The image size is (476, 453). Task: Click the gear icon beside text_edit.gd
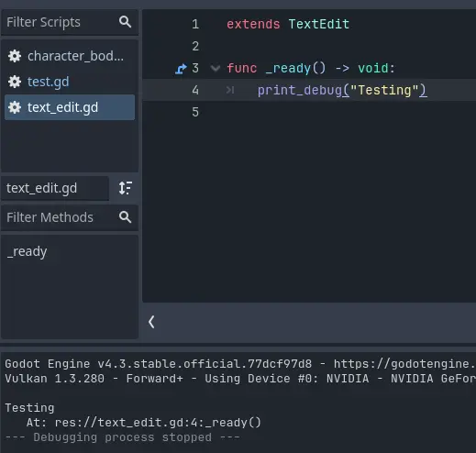pyautogui.click(x=15, y=107)
